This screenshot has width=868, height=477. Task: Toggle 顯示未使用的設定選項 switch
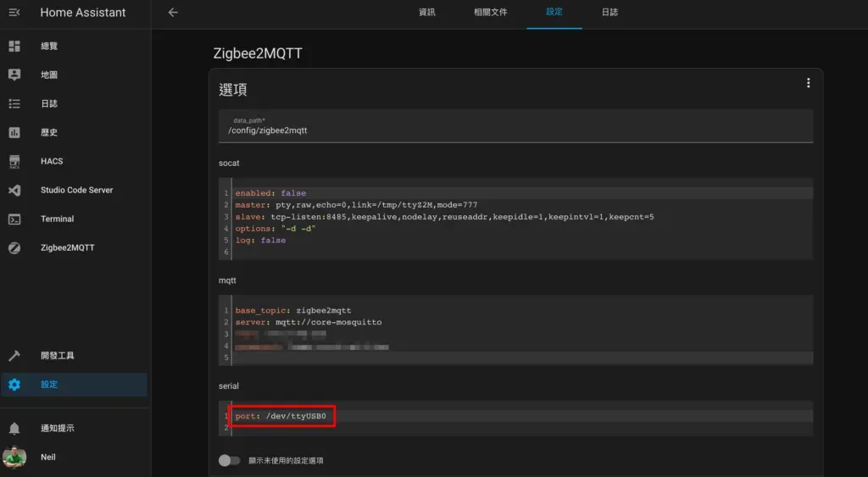(228, 460)
